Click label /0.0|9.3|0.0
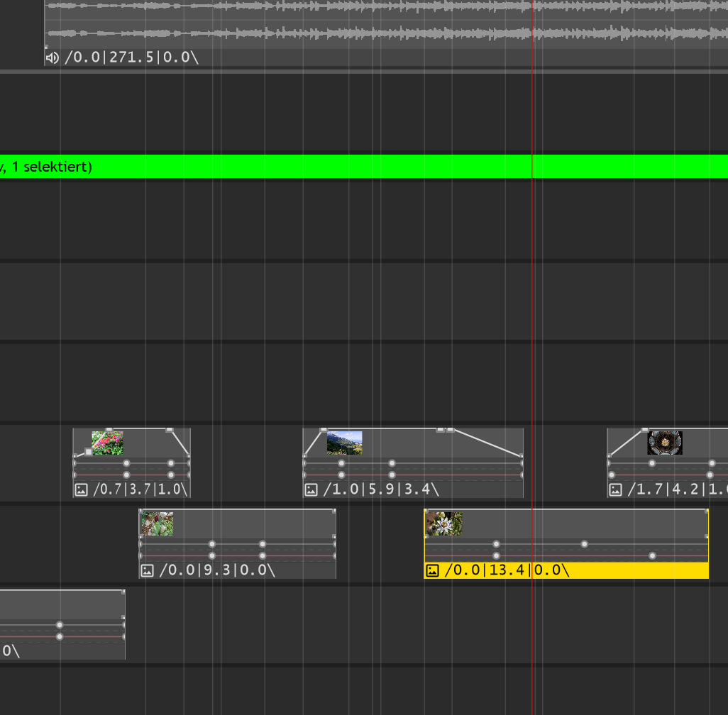The height and width of the screenshot is (715, 728). (x=217, y=570)
